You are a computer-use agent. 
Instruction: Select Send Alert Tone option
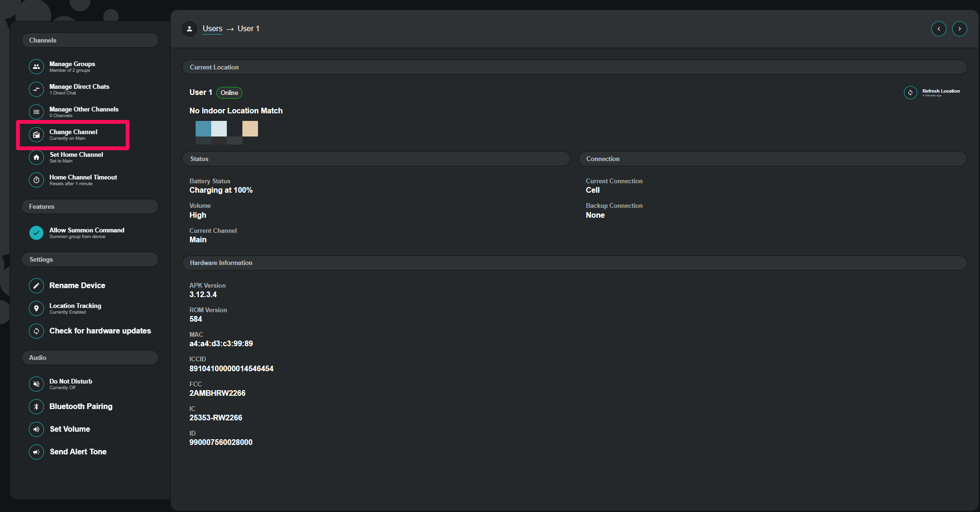click(x=78, y=452)
